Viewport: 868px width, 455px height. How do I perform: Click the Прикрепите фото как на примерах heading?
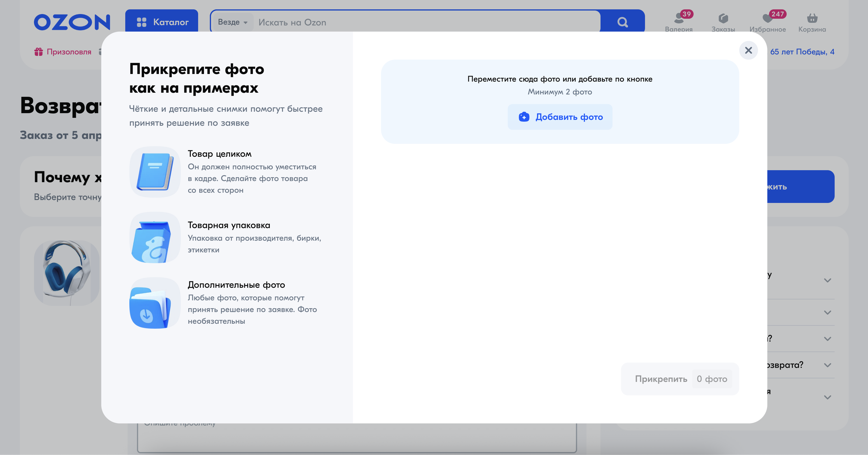point(197,78)
